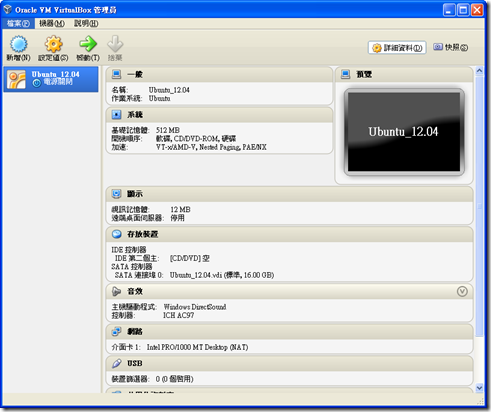Open the File (檔案) menu
The width and height of the screenshot is (491, 412).
point(18,23)
